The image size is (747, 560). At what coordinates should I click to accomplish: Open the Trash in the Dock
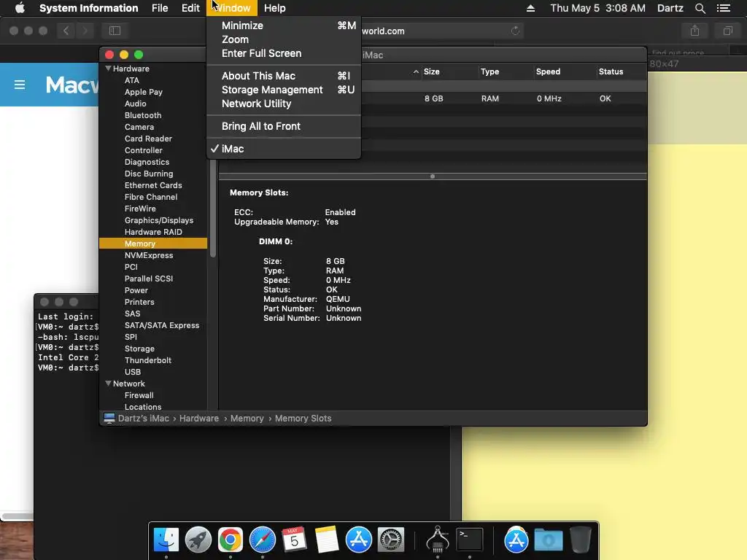tap(580, 539)
